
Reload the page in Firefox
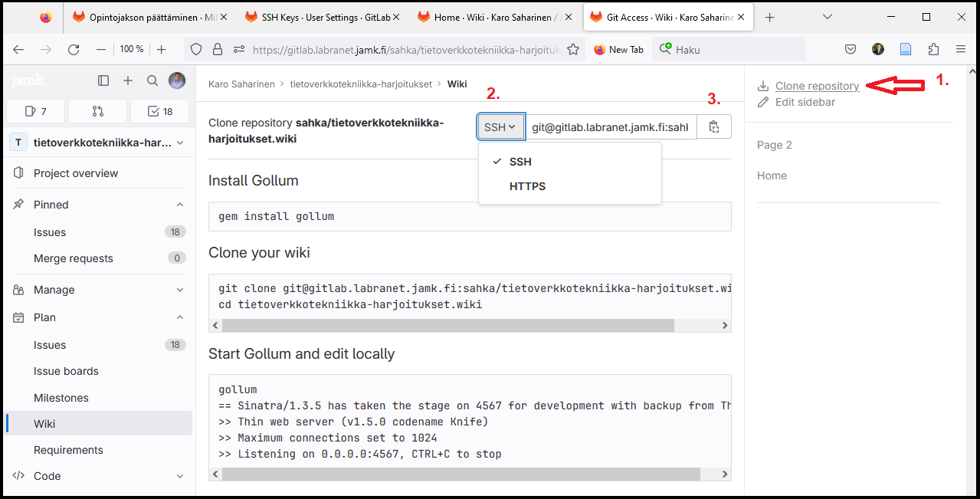pos(74,50)
